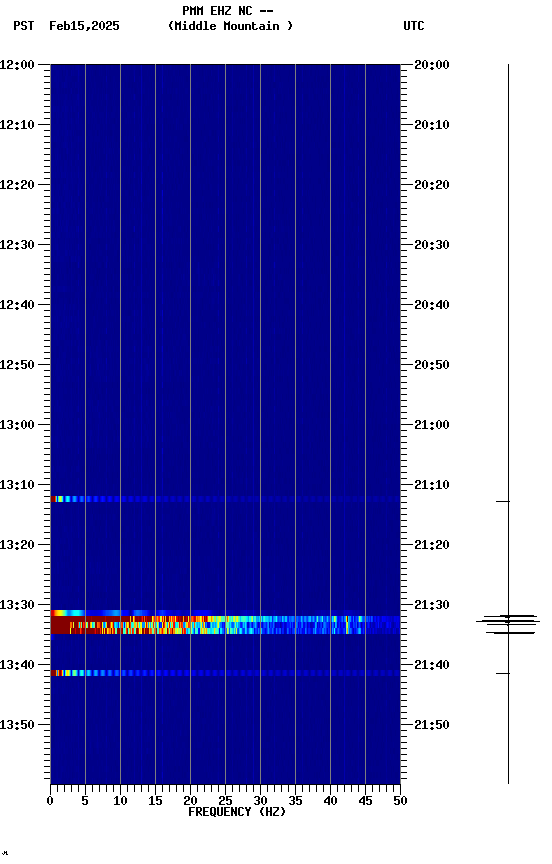Click the 25 Hz frequency axis label

coord(225,801)
